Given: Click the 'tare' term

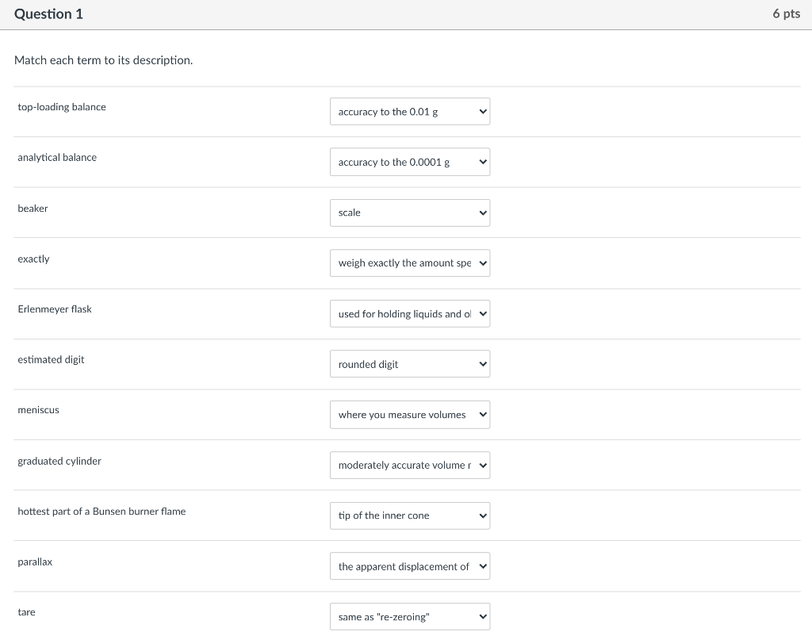Looking at the screenshot, I should [26, 611].
